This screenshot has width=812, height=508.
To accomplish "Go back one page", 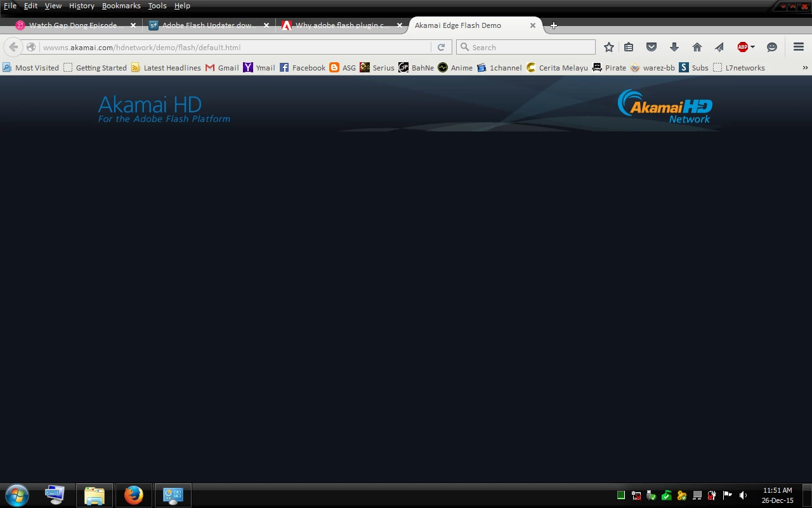I will pos(13,47).
